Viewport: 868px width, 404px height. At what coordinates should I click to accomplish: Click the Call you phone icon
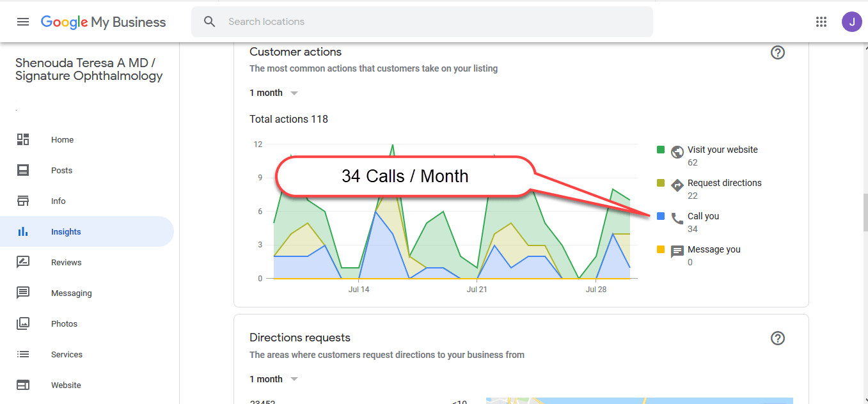[x=677, y=219]
